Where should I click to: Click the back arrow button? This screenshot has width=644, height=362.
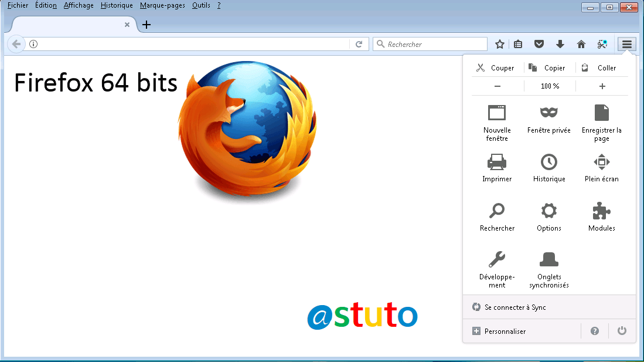16,44
